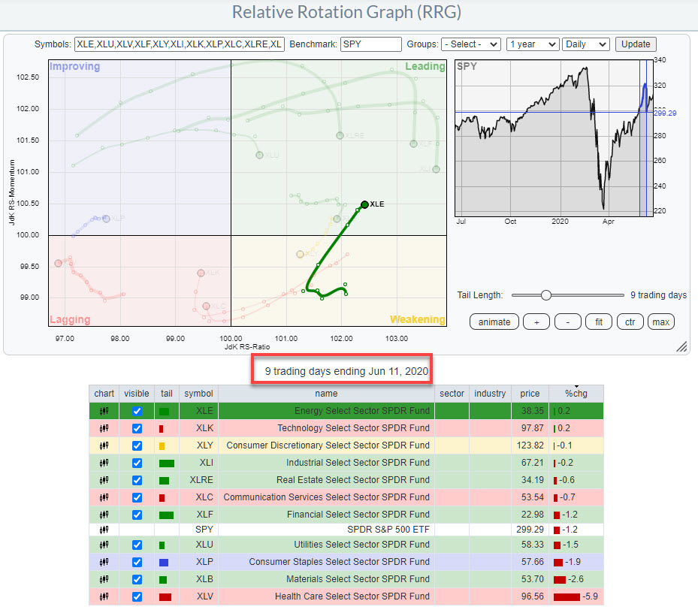Zoom in with the + button
698x616 pixels.
[536, 322]
